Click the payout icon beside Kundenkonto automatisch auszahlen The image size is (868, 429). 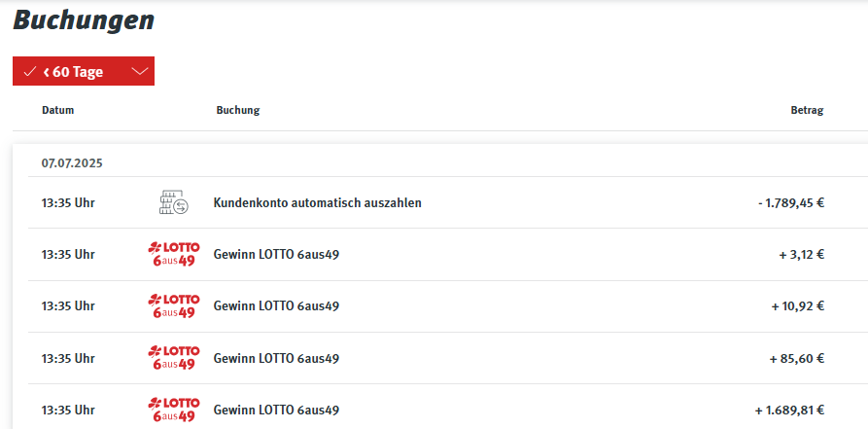174,203
